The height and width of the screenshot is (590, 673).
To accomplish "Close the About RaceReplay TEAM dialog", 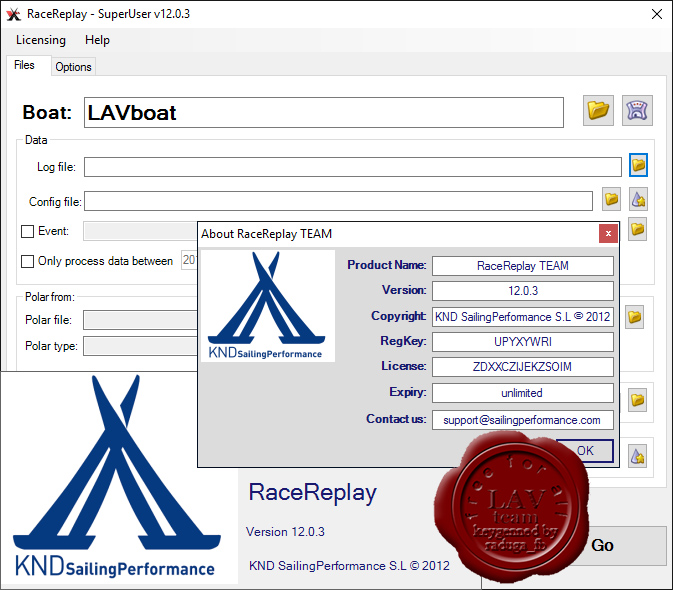I will pyautogui.click(x=608, y=233).
